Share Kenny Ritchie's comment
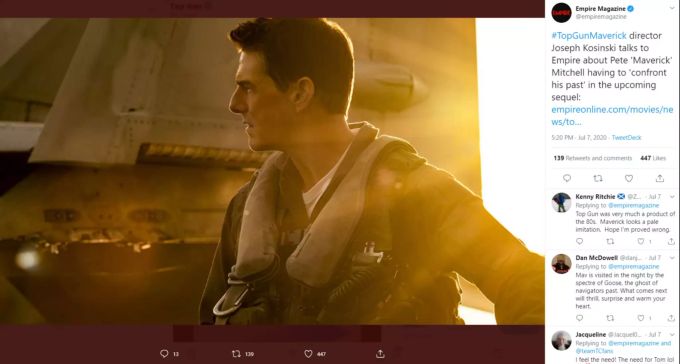Image resolution: width=680 pixels, height=364 pixels. pyautogui.click(x=671, y=241)
